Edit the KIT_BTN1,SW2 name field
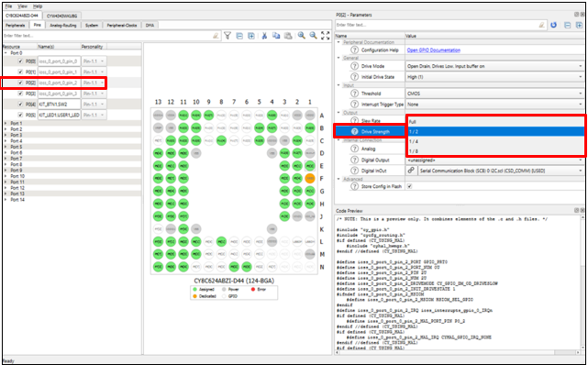 click(60, 105)
